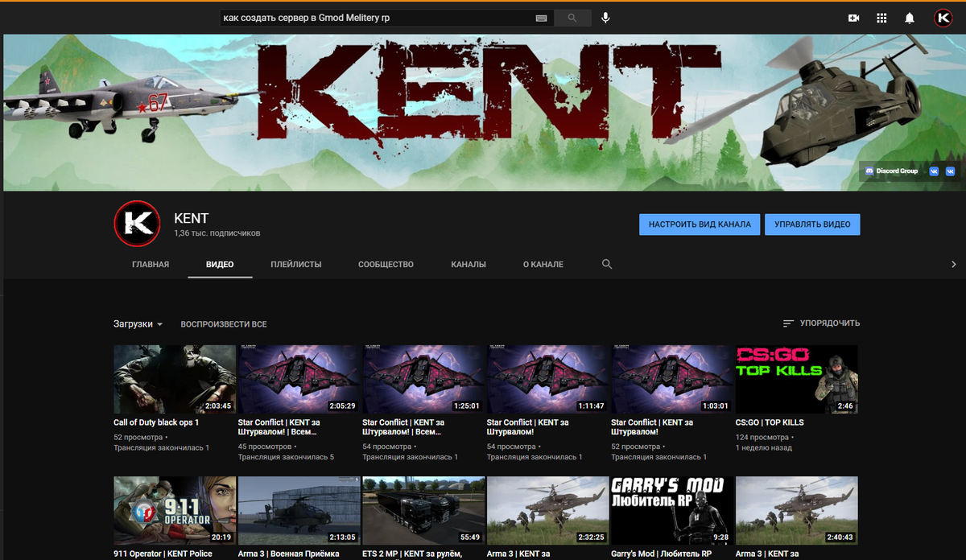Open the ETS 2 MP trucks thumbnail

click(x=423, y=511)
